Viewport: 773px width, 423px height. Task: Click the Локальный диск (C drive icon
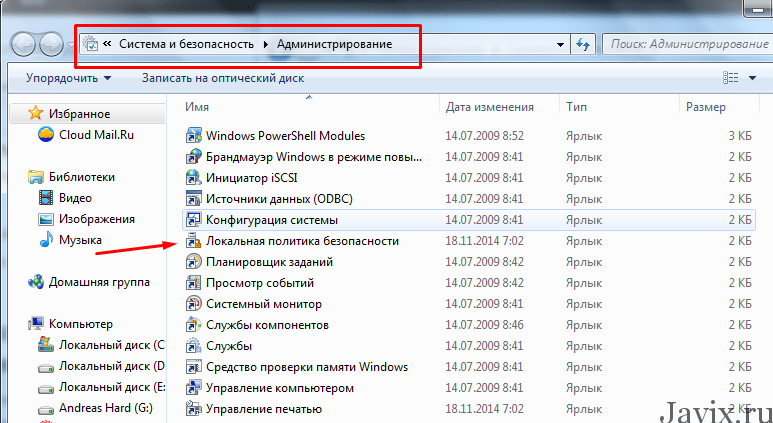(46, 345)
